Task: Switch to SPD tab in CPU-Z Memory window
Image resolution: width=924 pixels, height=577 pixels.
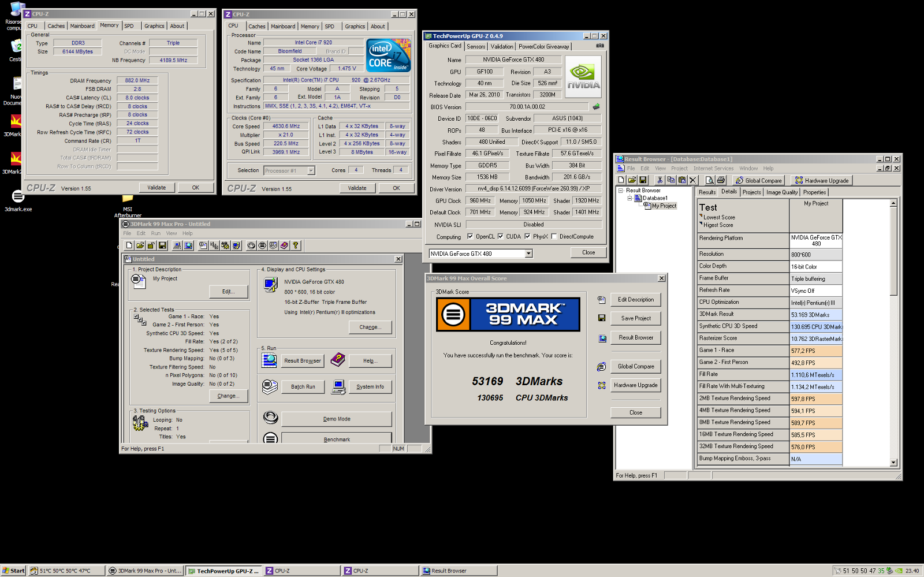Action: tap(129, 26)
